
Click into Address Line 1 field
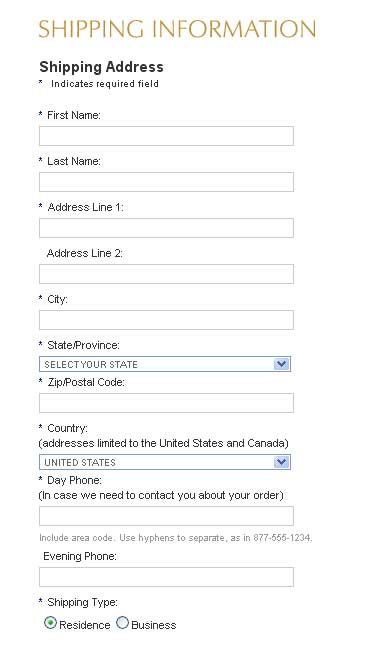tap(166, 228)
